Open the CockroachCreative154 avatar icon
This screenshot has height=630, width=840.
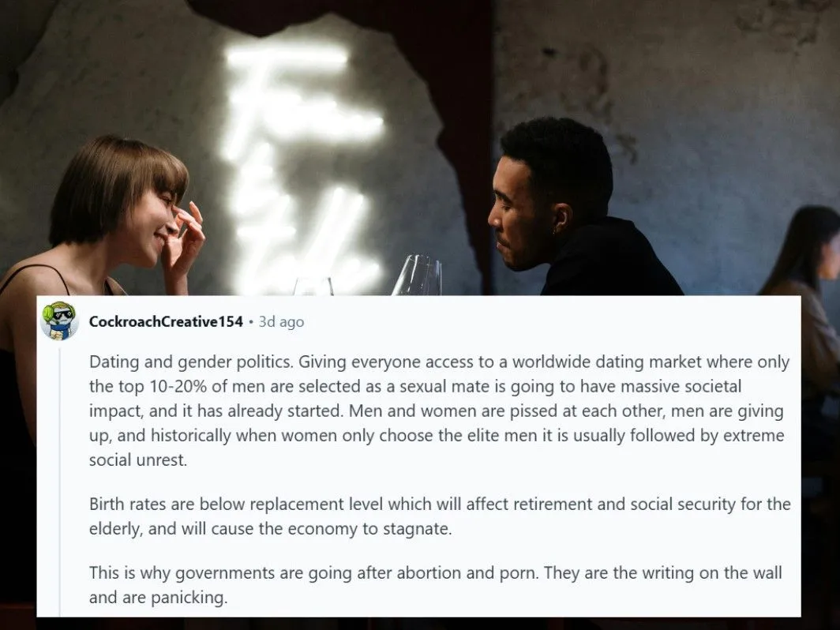point(59,321)
